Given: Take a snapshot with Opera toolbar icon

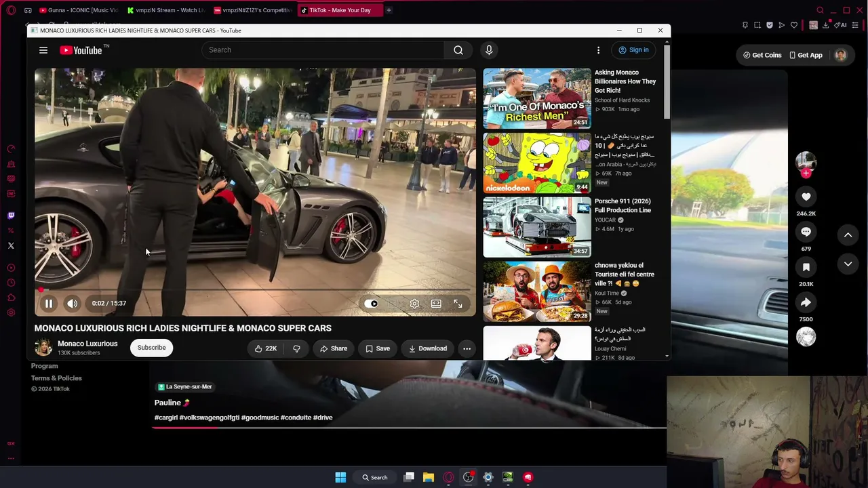Looking at the screenshot, I should 757,25.
